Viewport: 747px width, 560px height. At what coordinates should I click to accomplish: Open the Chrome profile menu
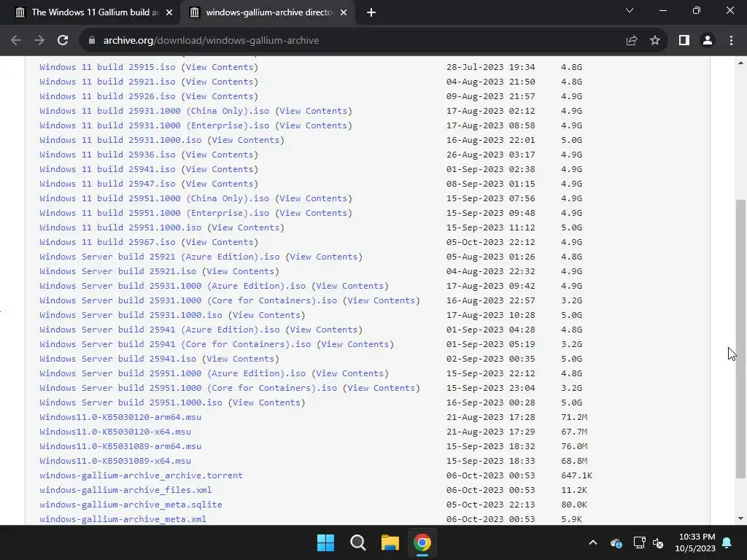tap(708, 41)
